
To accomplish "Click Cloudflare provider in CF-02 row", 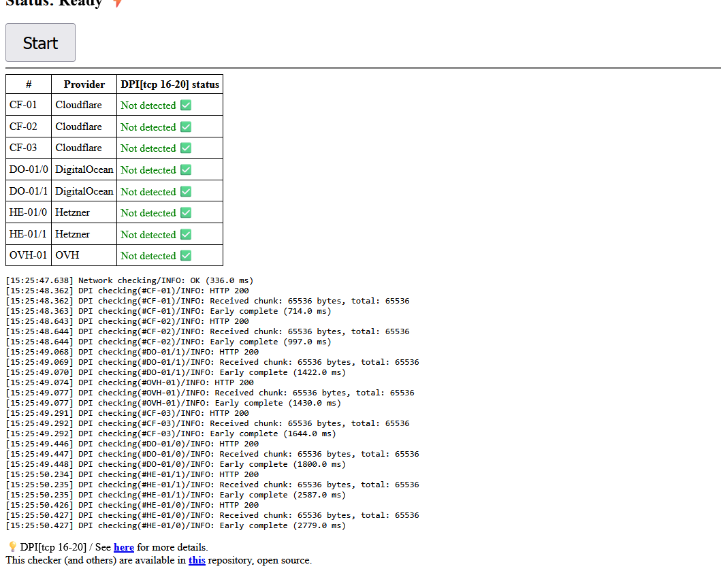I will pyautogui.click(x=84, y=127).
